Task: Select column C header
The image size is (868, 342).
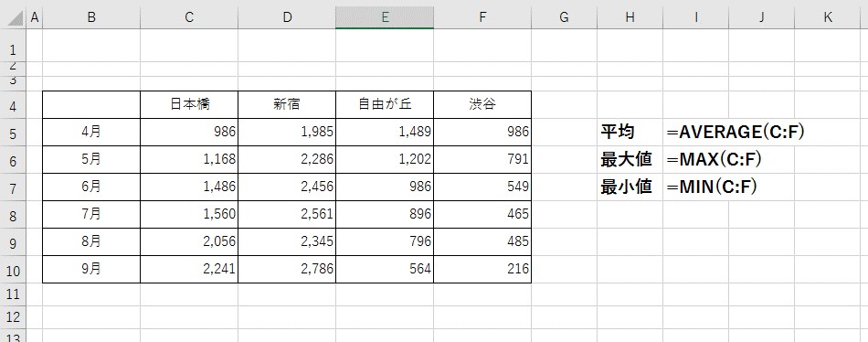Action: pyautogui.click(x=189, y=17)
